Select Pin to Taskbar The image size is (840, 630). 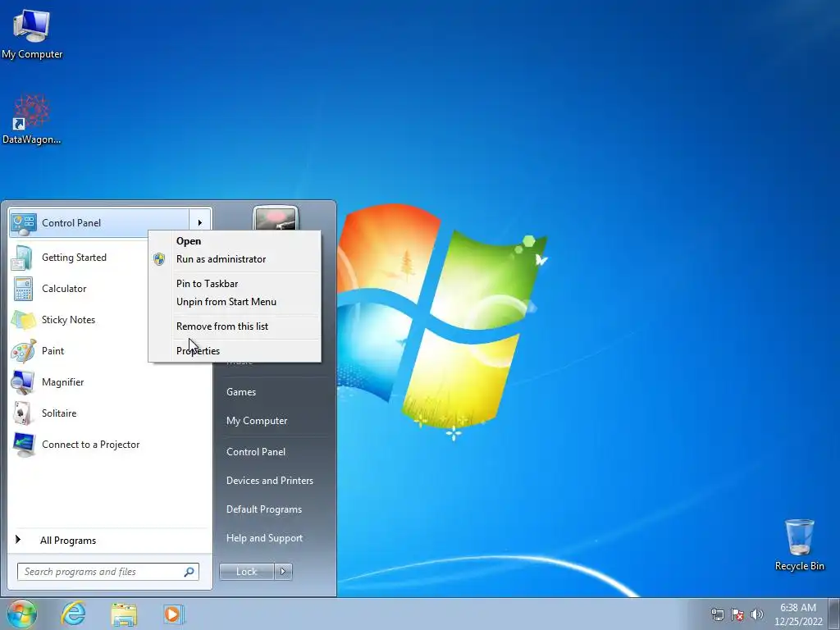click(x=207, y=284)
